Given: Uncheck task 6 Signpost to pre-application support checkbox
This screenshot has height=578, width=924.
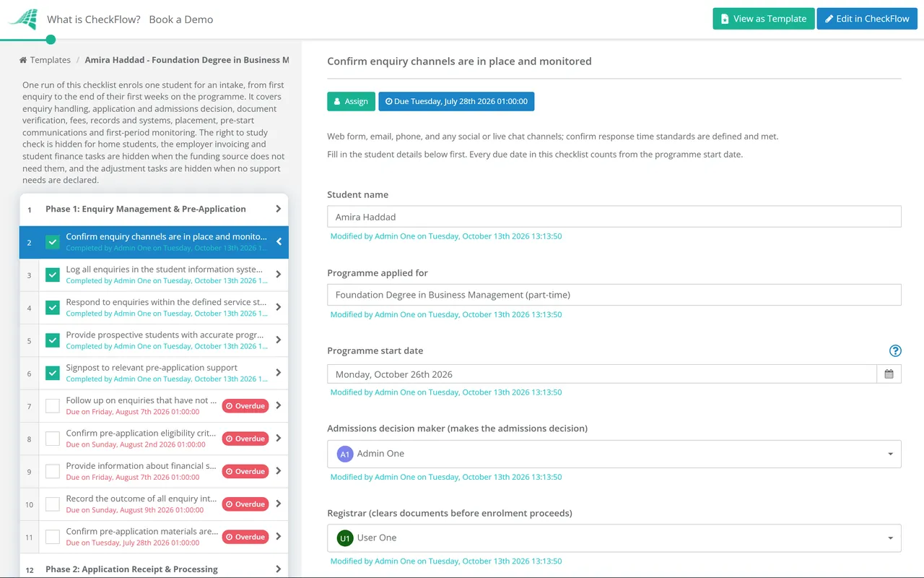Looking at the screenshot, I should (53, 373).
